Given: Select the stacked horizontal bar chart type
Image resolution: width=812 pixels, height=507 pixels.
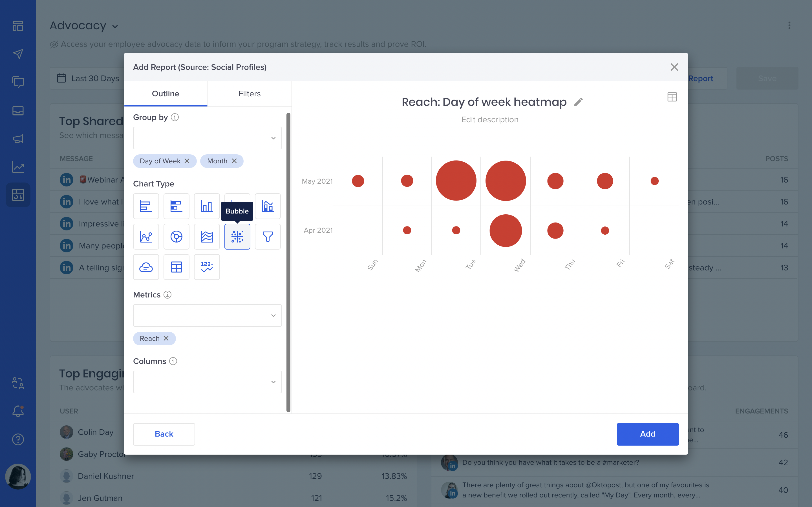Looking at the screenshot, I should pos(176,206).
